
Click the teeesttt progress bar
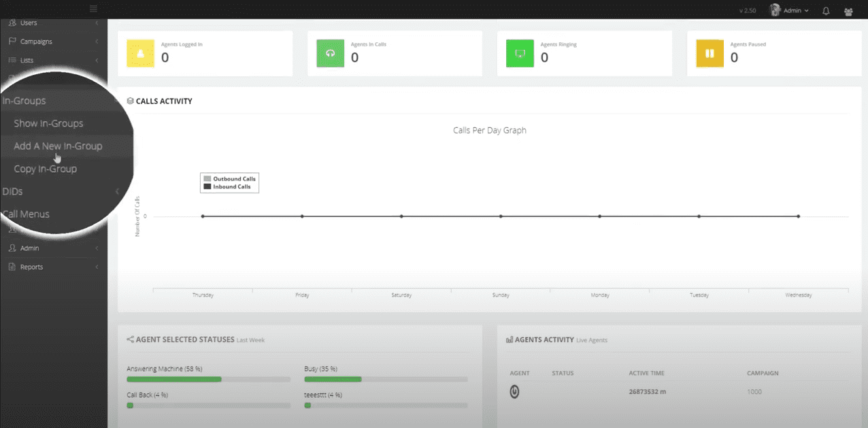(386, 406)
